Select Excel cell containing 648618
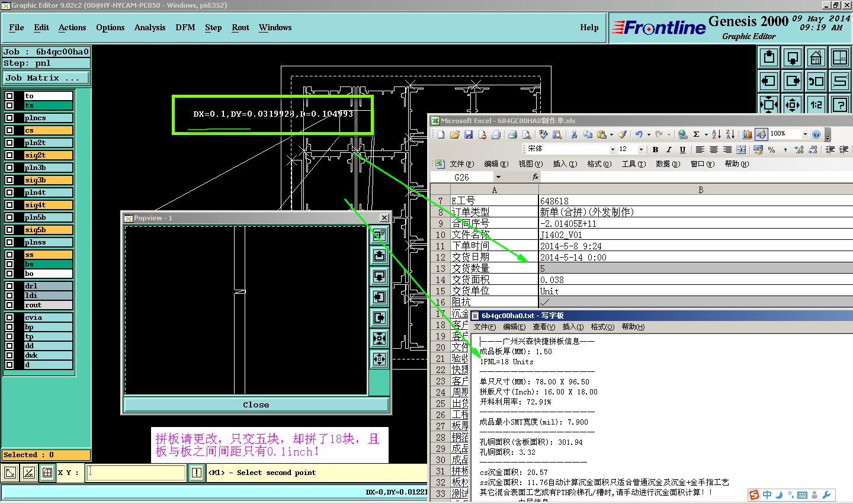853x504 pixels. click(695, 201)
